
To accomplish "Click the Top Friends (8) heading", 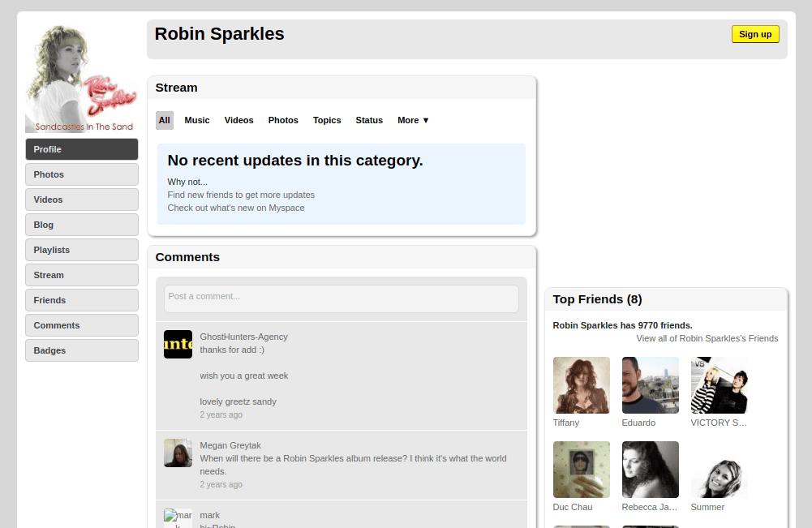I will [x=597, y=299].
